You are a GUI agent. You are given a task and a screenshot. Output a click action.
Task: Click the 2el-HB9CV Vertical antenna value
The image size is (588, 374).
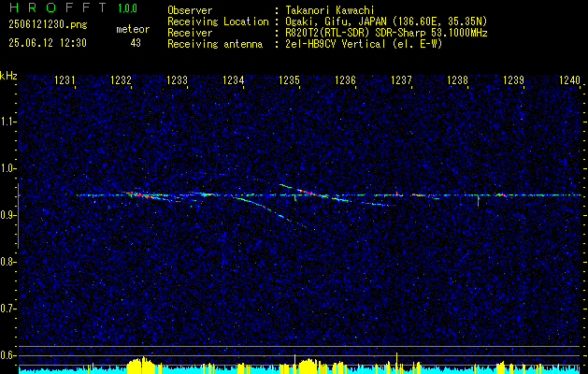(x=364, y=44)
